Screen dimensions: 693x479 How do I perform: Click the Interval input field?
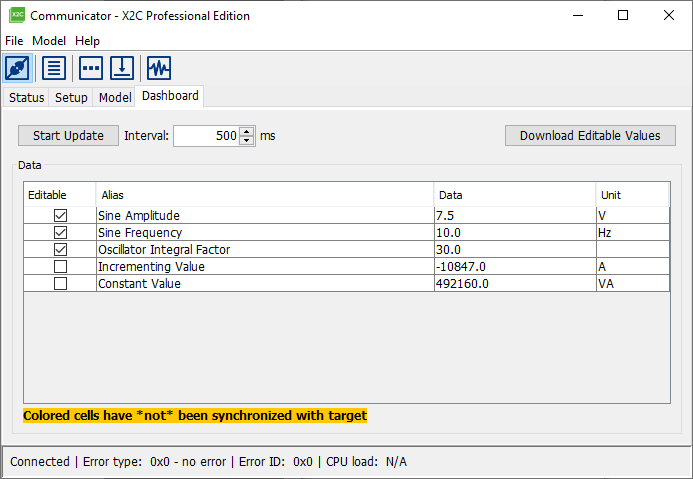(x=206, y=136)
